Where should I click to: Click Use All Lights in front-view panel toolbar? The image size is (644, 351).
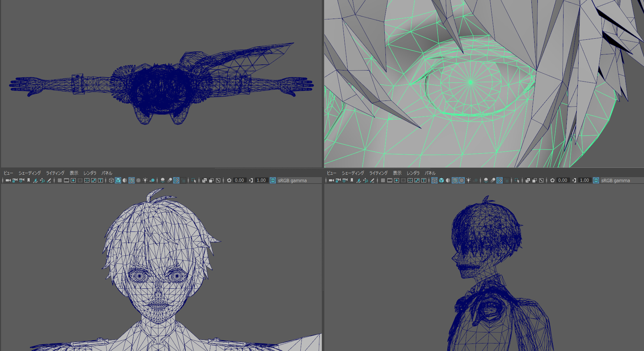pyautogui.click(x=145, y=180)
